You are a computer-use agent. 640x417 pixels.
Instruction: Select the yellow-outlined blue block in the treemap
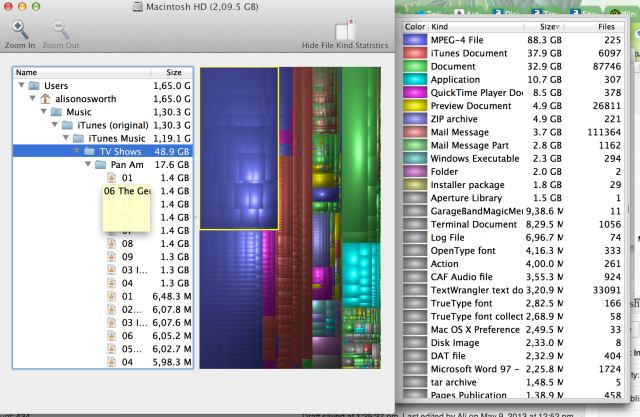coord(239,149)
